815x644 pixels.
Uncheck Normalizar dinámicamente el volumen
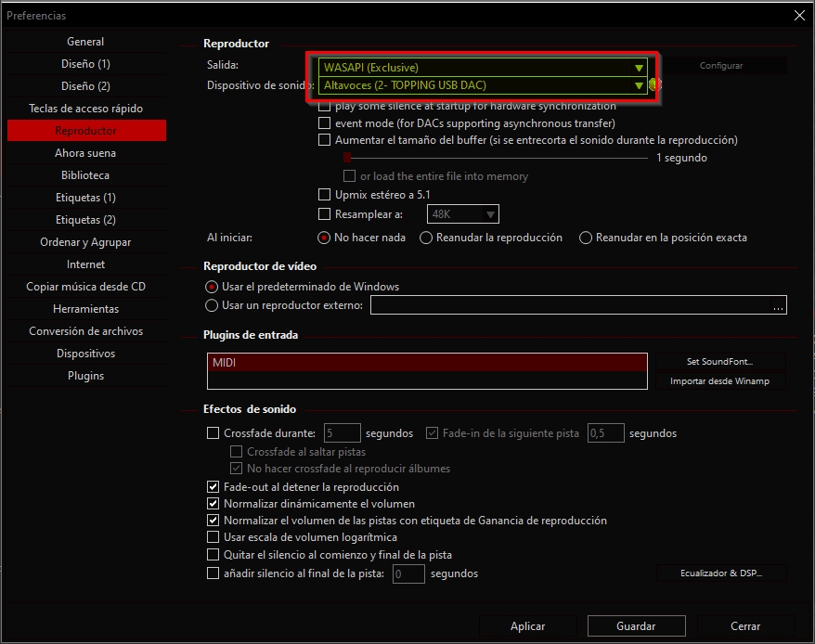point(213,504)
